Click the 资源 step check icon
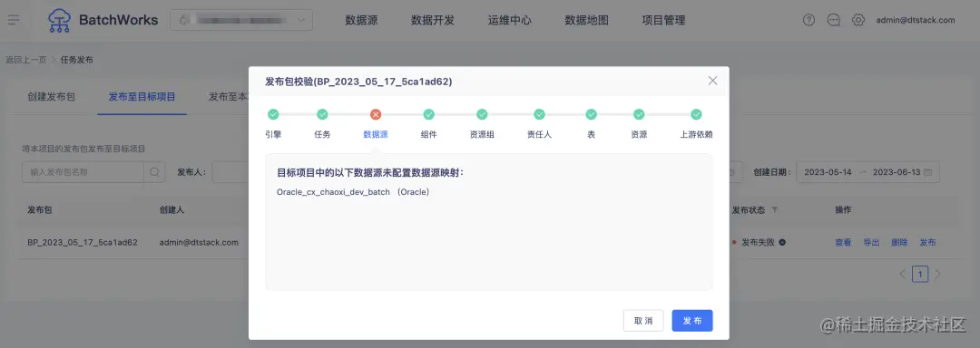The width and height of the screenshot is (980, 348). coord(639,114)
